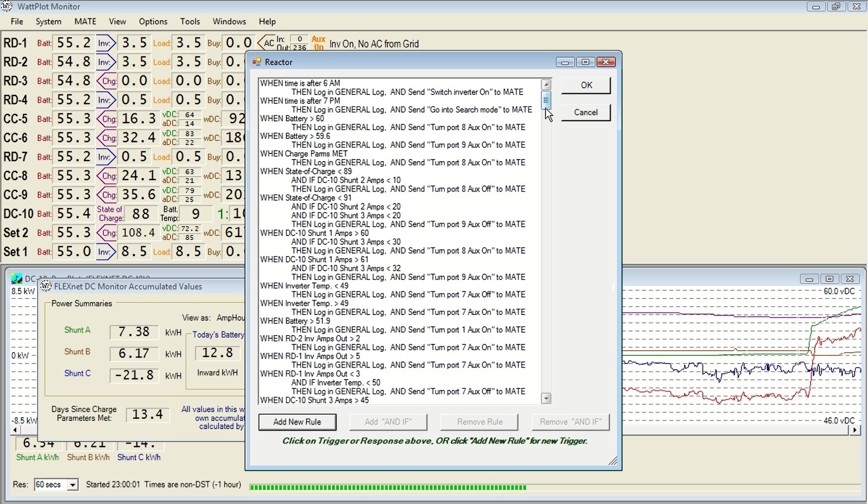Select rule "WHEN DC-10 Shunt 1 Amps > 60"

pos(314,233)
